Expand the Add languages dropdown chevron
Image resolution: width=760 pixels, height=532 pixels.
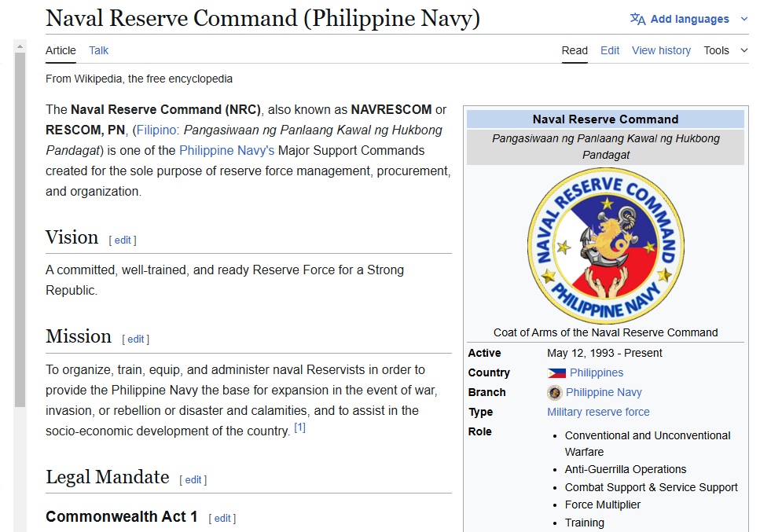pos(744,19)
